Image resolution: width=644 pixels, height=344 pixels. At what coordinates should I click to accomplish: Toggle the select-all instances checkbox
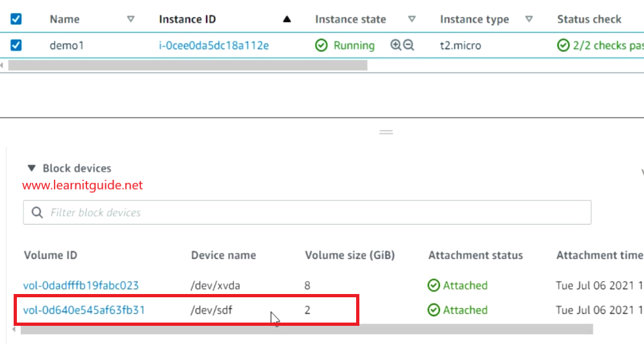click(x=16, y=19)
